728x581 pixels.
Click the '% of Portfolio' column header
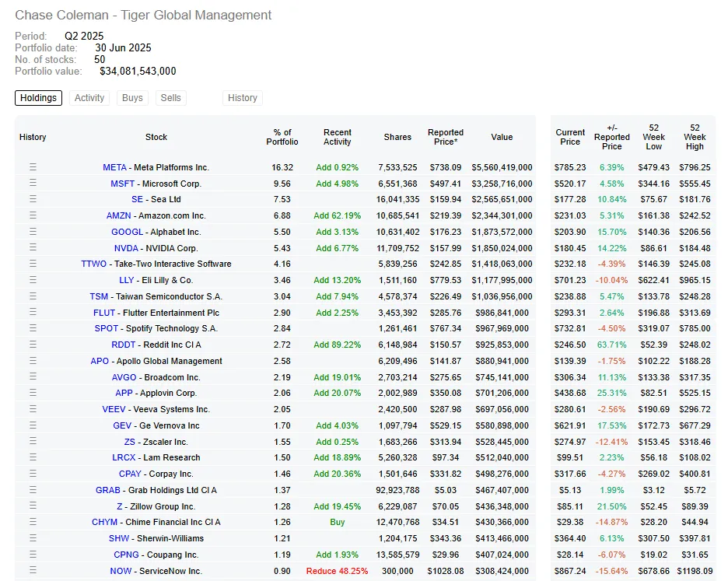282,137
